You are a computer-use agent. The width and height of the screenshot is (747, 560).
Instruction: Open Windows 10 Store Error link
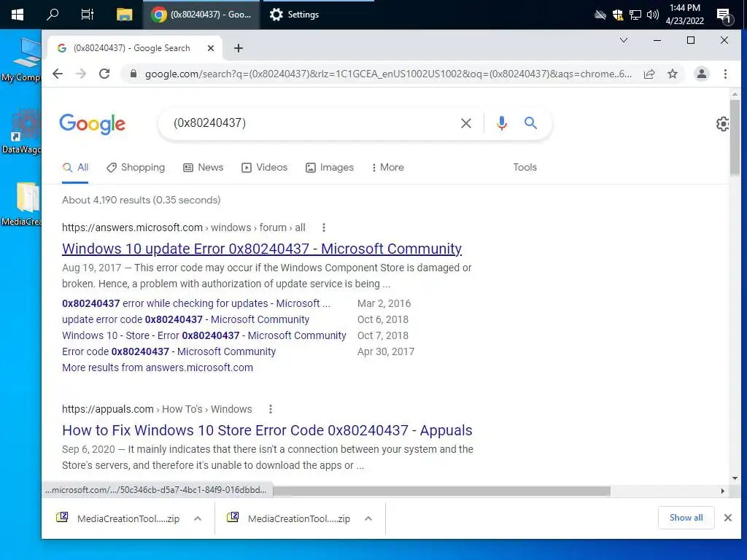click(204, 335)
